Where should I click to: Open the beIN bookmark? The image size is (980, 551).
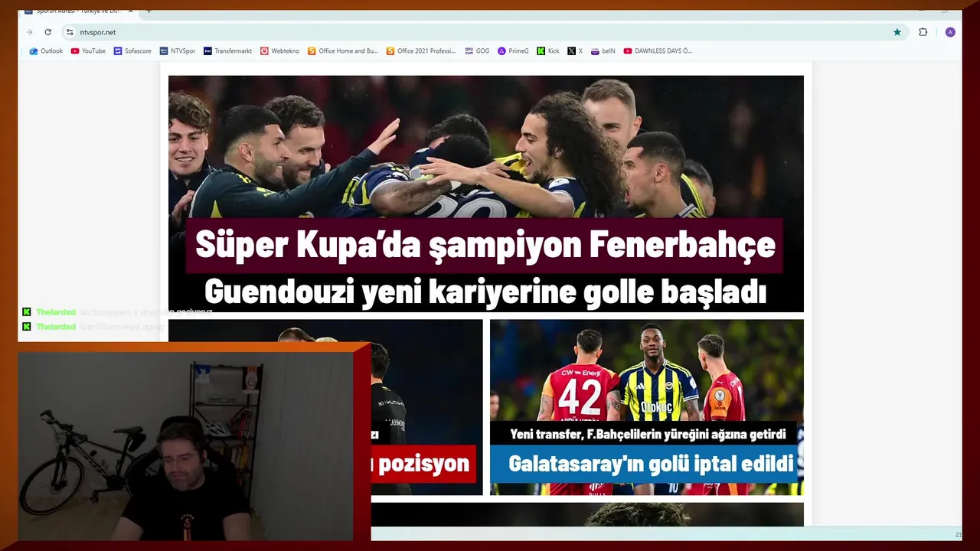(x=603, y=51)
